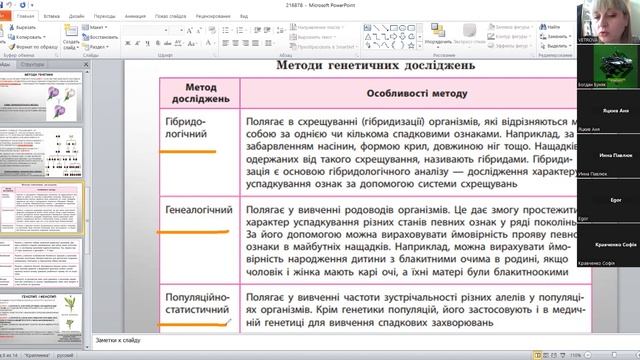Close the slides pane with the X

[86, 64]
